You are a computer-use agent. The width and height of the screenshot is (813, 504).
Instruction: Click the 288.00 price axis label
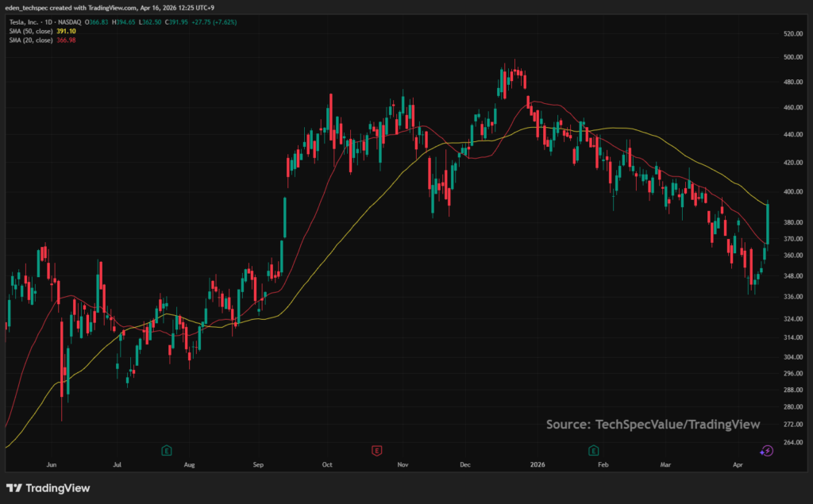[793, 390]
